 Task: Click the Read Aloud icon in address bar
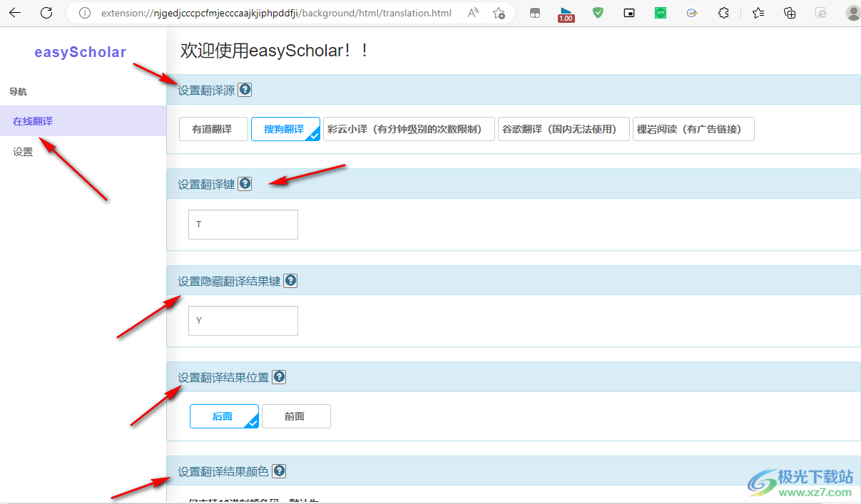474,13
